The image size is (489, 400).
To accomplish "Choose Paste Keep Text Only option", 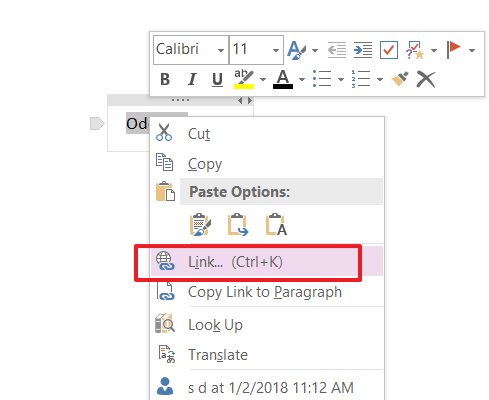I will (x=276, y=224).
